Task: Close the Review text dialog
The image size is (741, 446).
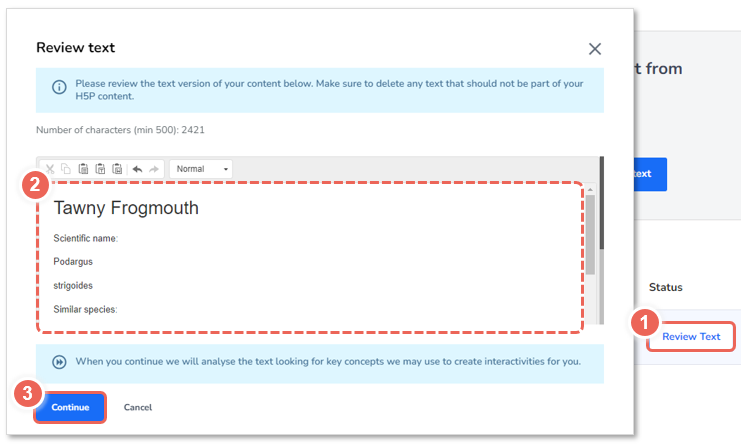Action: [x=595, y=49]
